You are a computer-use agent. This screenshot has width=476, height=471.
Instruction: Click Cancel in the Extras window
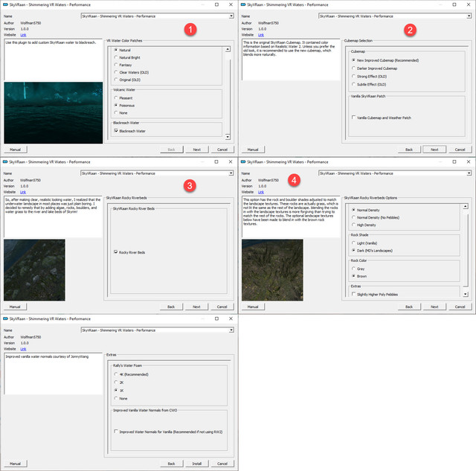[222, 464]
